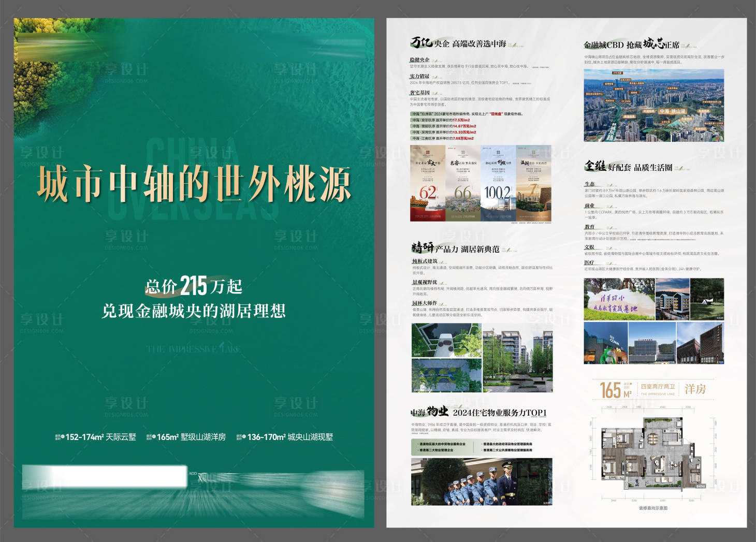Click the '实力销冠' subheading
The image size is (756, 542).
419,76
